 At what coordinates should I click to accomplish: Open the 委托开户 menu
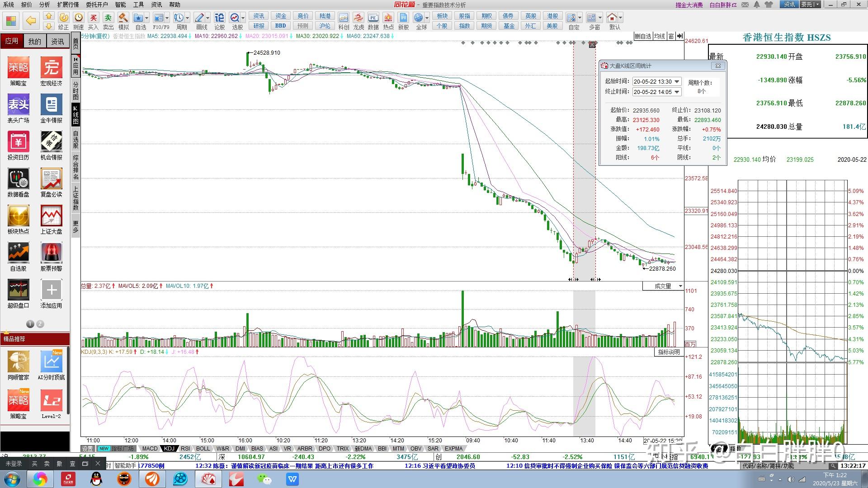(x=97, y=5)
